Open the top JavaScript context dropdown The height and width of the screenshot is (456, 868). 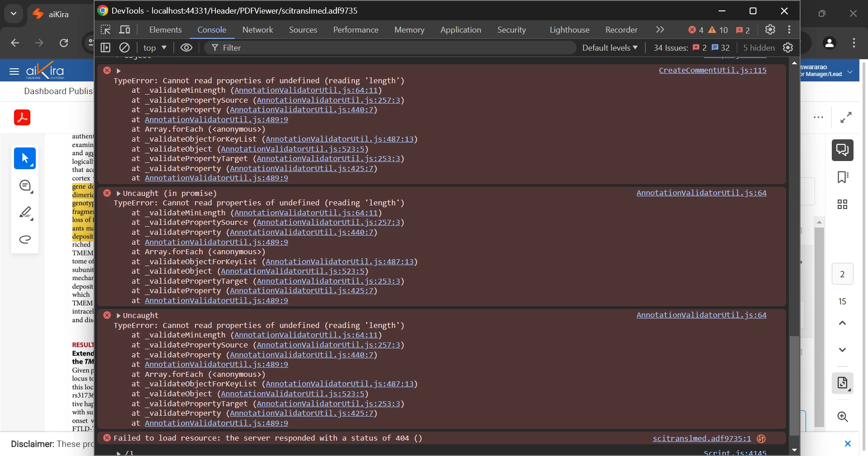(x=155, y=47)
